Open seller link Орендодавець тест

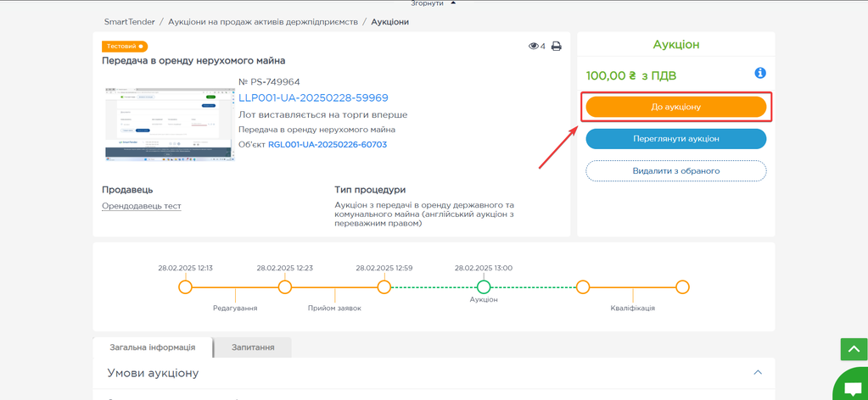click(142, 206)
